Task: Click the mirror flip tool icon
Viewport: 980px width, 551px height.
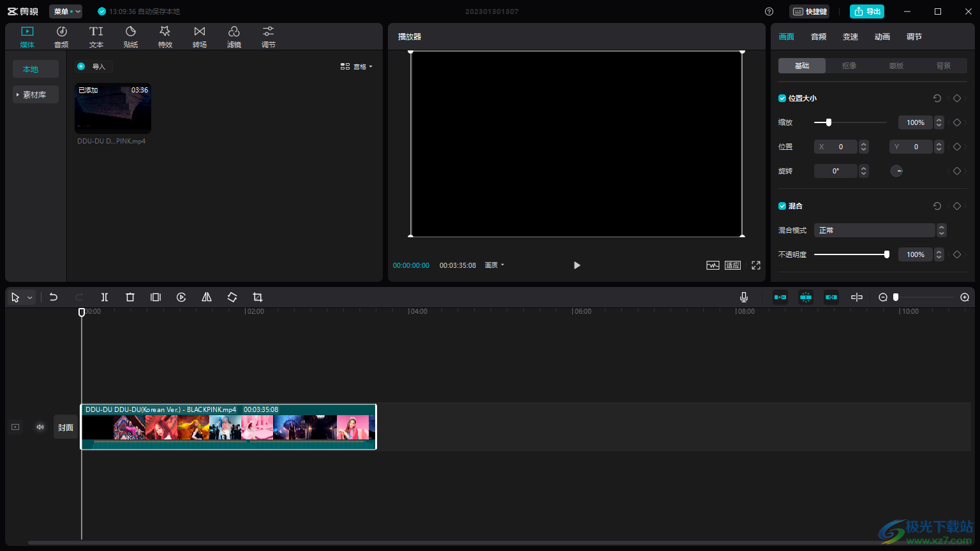Action: pyautogui.click(x=207, y=297)
